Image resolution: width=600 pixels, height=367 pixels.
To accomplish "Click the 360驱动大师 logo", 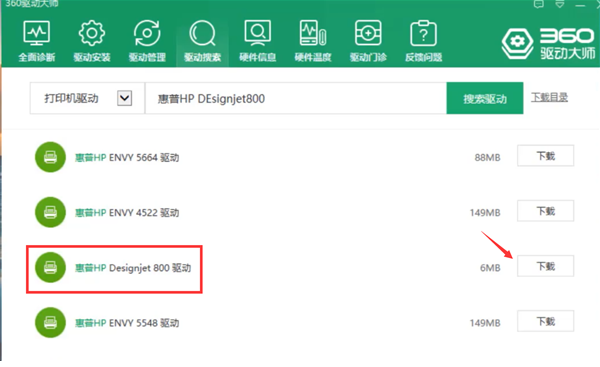I will (x=548, y=43).
